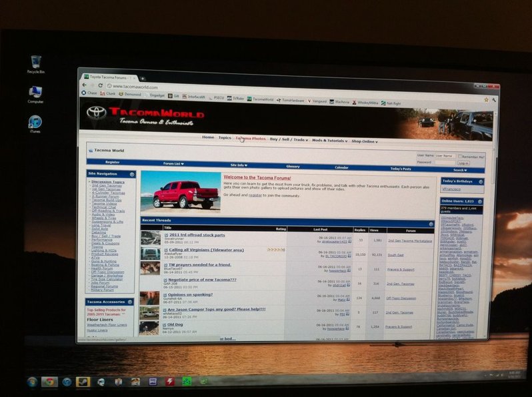This screenshot has width=532, height=397.
Task: Open the 'Old Dog' thread
Action: (x=175, y=324)
